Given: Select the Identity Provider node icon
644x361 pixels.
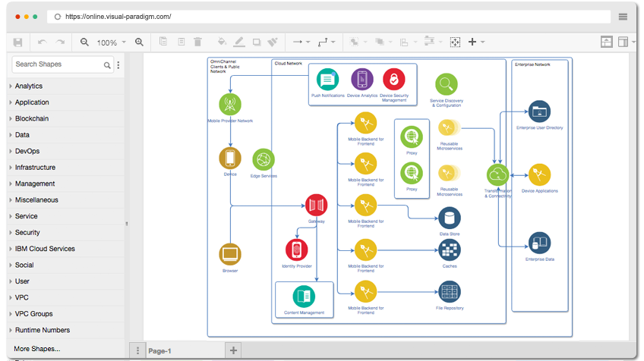Looking at the screenshot, I should coord(296,250).
